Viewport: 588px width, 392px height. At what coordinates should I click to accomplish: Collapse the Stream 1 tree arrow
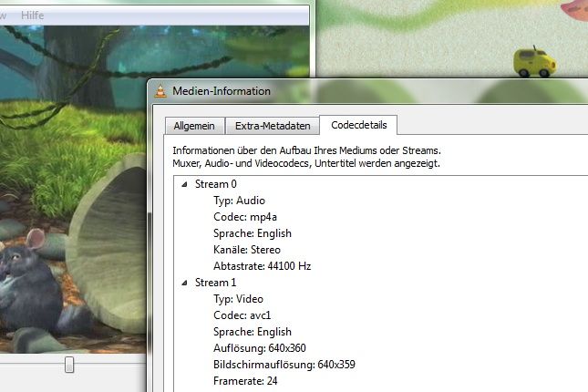coord(186,283)
